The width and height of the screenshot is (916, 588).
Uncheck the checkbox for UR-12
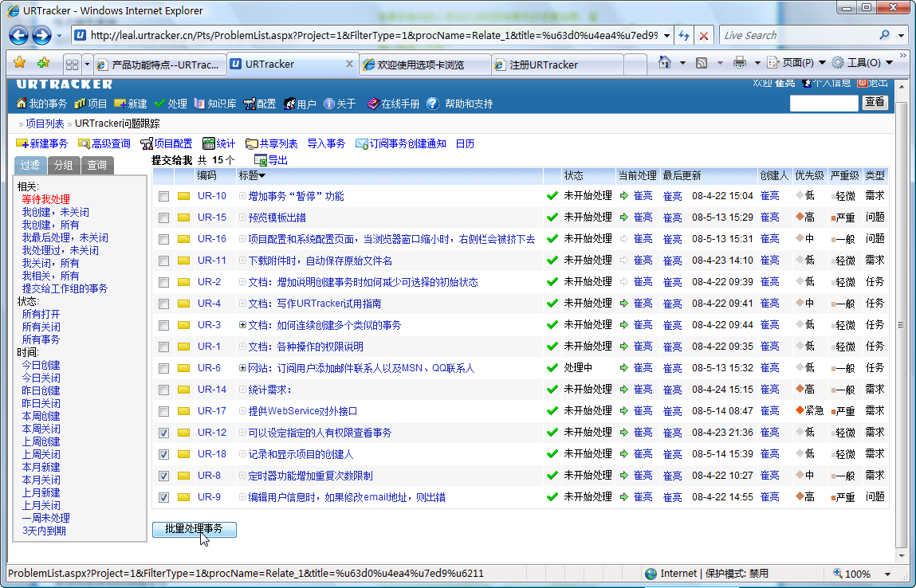click(163, 433)
